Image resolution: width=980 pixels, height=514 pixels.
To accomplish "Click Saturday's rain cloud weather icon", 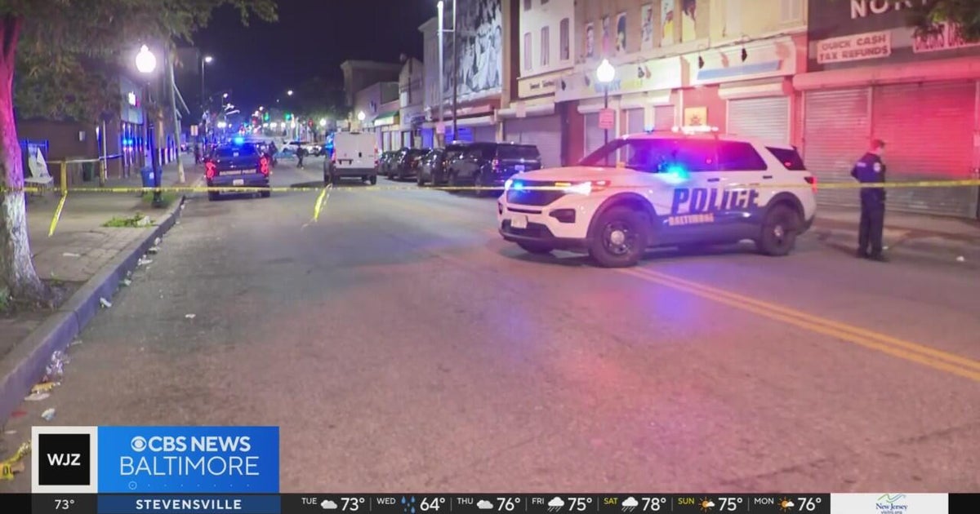I will [630, 504].
